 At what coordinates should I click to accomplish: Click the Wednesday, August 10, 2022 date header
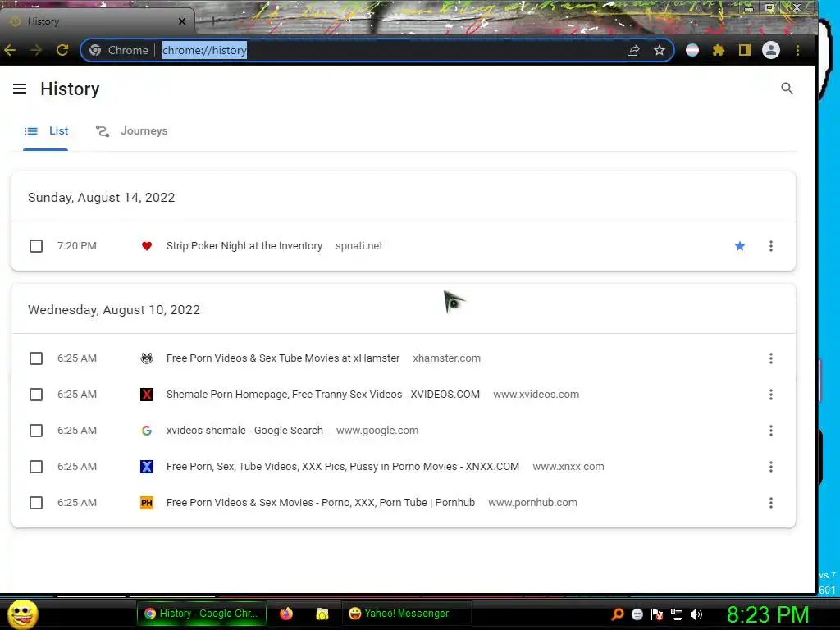(x=114, y=310)
